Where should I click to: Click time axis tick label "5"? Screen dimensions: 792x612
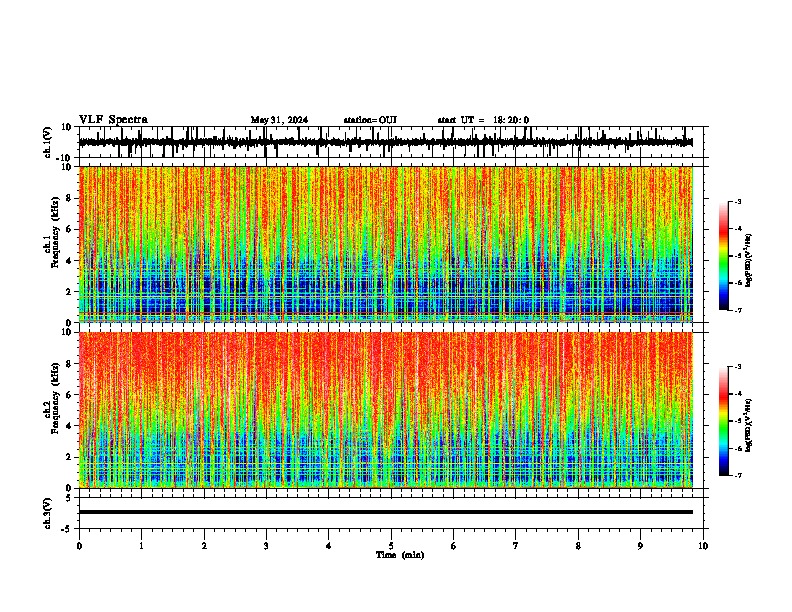click(x=391, y=546)
